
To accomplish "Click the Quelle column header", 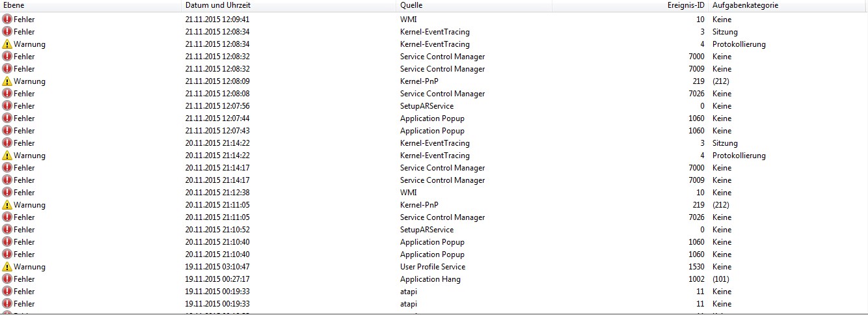I will coord(474,5).
